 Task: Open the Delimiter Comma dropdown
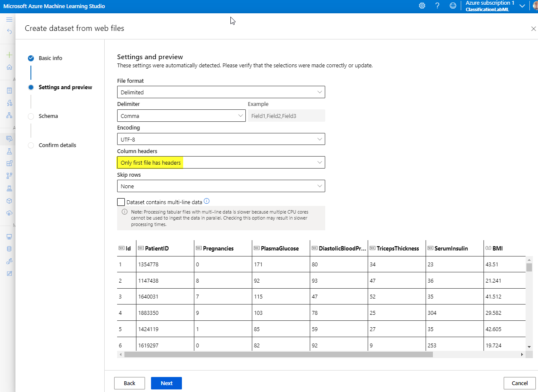pos(181,116)
